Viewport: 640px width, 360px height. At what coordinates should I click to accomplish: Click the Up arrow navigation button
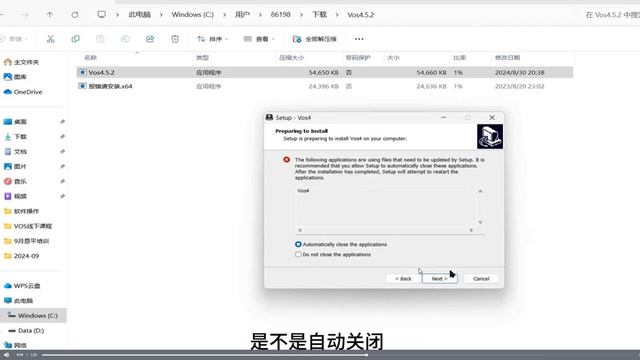pos(50,15)
